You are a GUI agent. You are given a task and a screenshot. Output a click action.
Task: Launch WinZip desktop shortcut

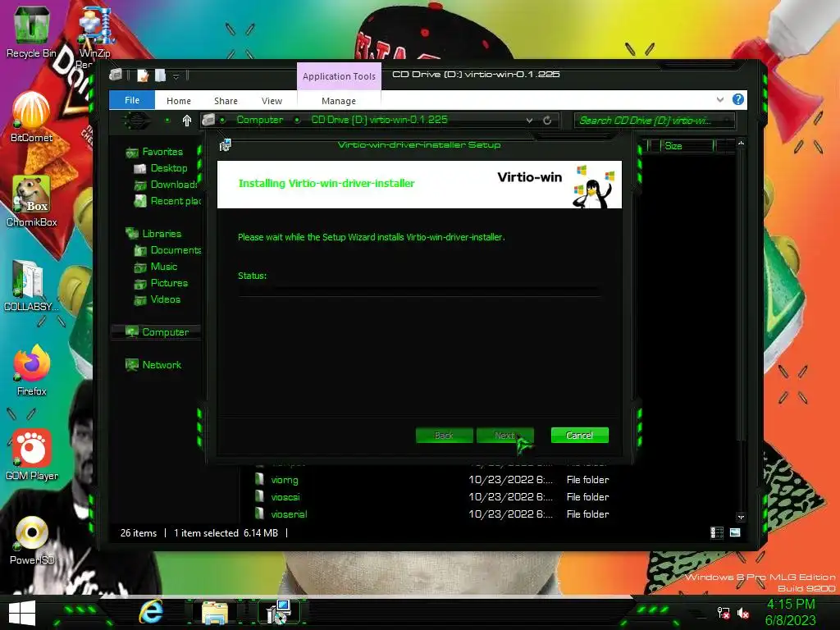95,31
